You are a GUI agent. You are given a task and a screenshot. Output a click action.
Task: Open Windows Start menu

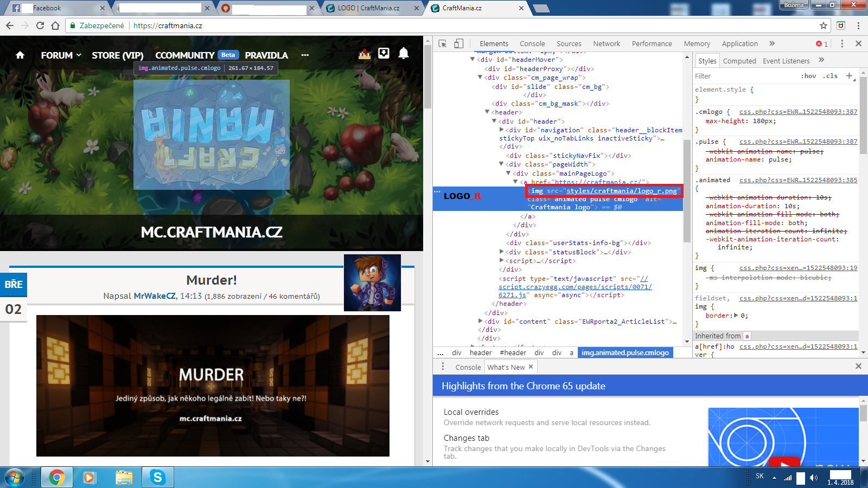tap(15, 477)
